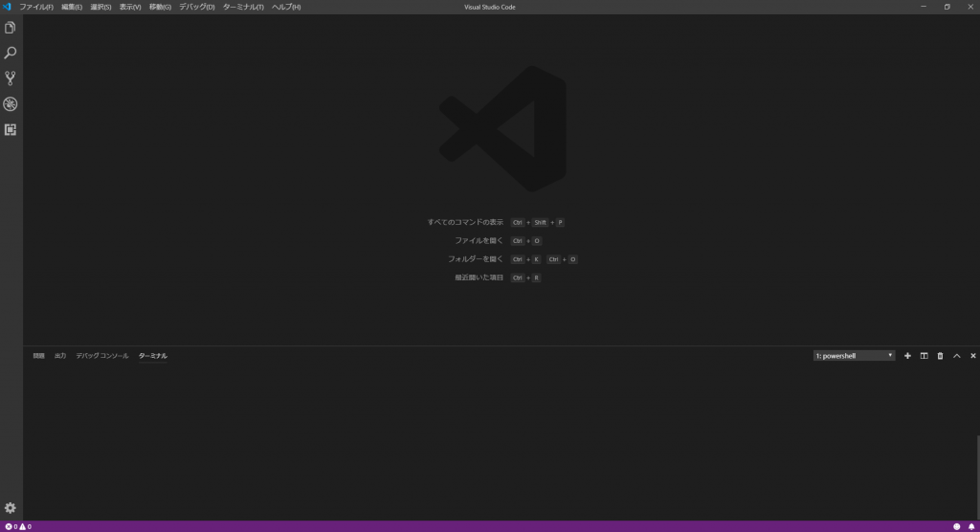The height and width of the screenshot is (532, 980).
Task: Click the 最近開いた項目 hint text
Action: [479, 277]
